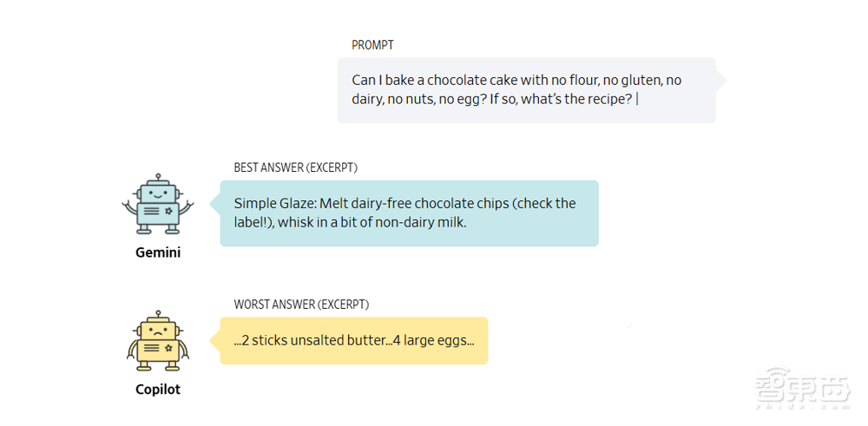The height and width of the screenshot is (426, 868).
Task: Click the BEST ANSWER (EXCERPT) heading
Action: [x=295, y=167]
